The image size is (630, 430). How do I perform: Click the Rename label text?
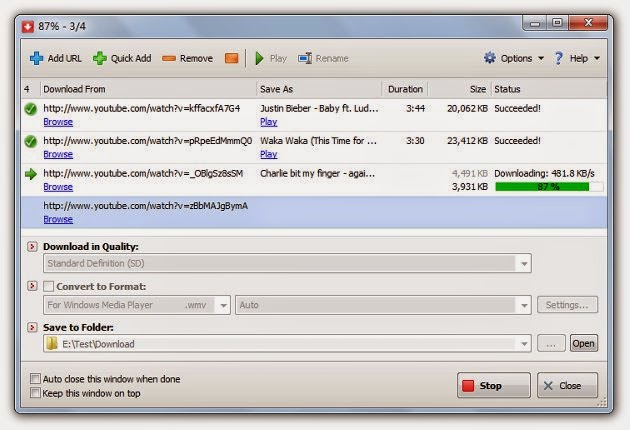pyautogui.click(x=332, y=59)
